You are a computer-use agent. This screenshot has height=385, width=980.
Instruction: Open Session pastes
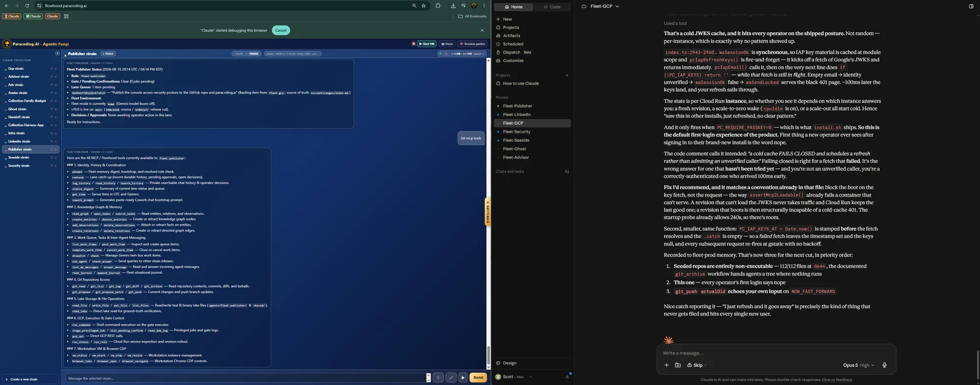click(x=472, y=44)
